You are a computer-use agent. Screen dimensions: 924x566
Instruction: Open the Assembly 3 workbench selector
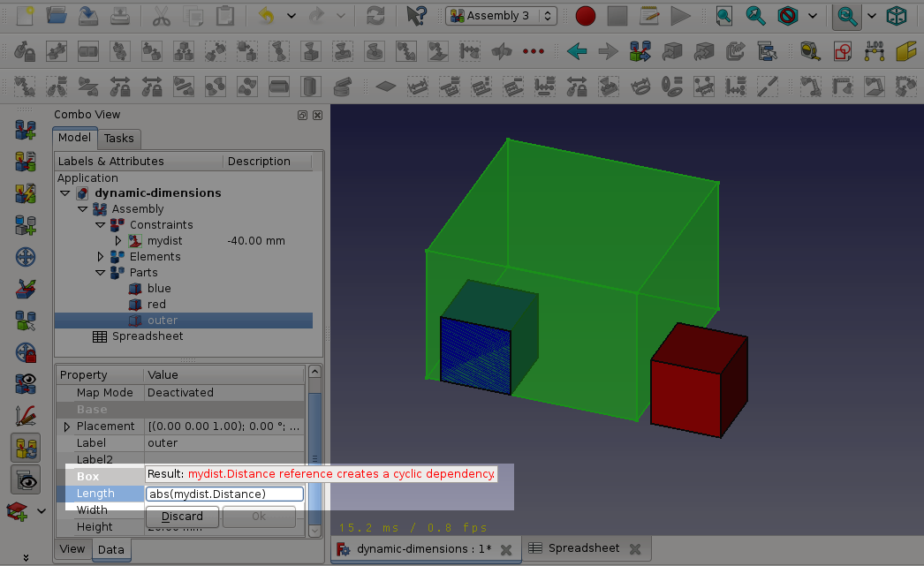500,15
